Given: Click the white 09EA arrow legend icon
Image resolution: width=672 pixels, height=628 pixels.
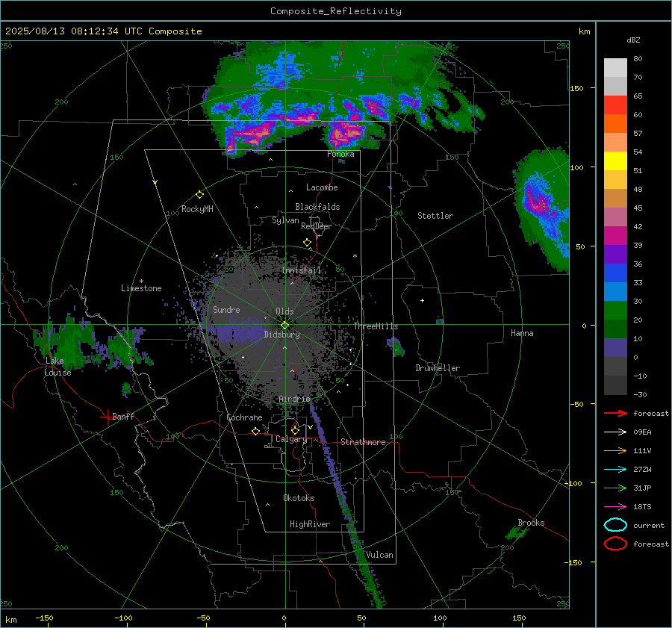Looking at the screenshot, I should tap(615, 432).
